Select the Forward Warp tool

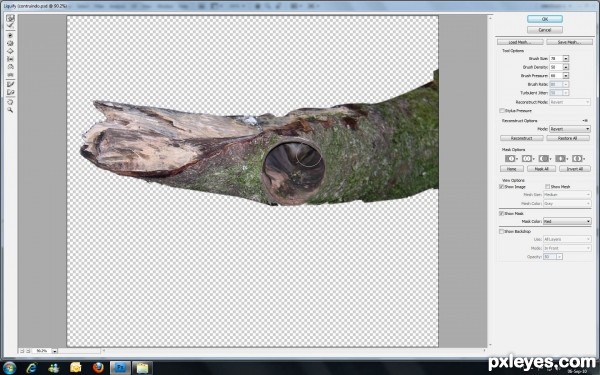tap(10, 18)
